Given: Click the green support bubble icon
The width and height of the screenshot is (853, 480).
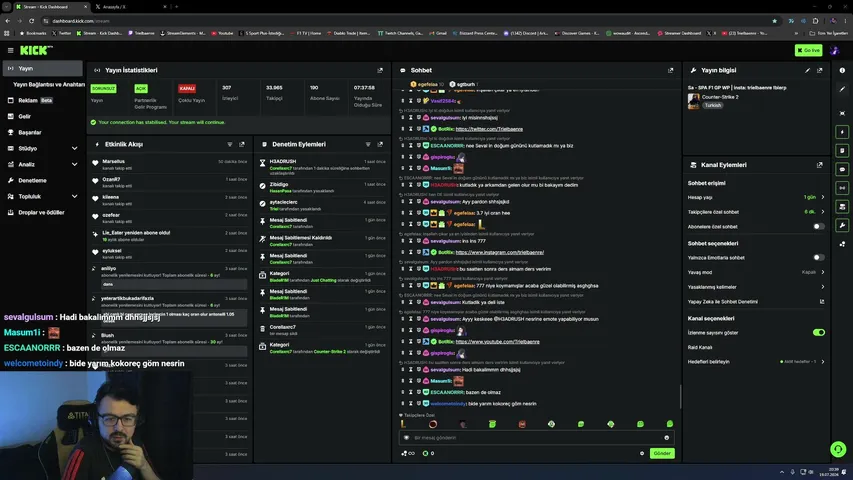Looking at the screenshot, I should coord(838,449).
